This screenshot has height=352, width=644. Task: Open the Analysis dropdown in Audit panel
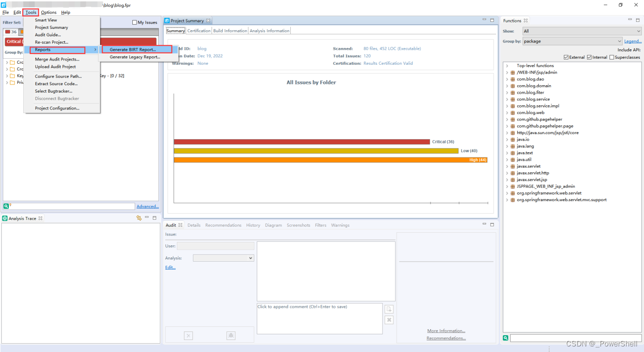(223, 258)
